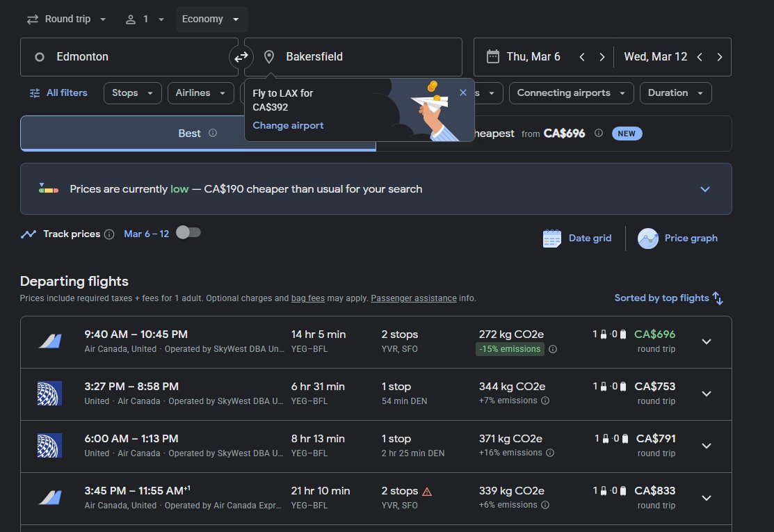Click the Mar 6 – 12 tracking dates
The height and width of the screenshot is (532, 774).
tap(146, 234)
